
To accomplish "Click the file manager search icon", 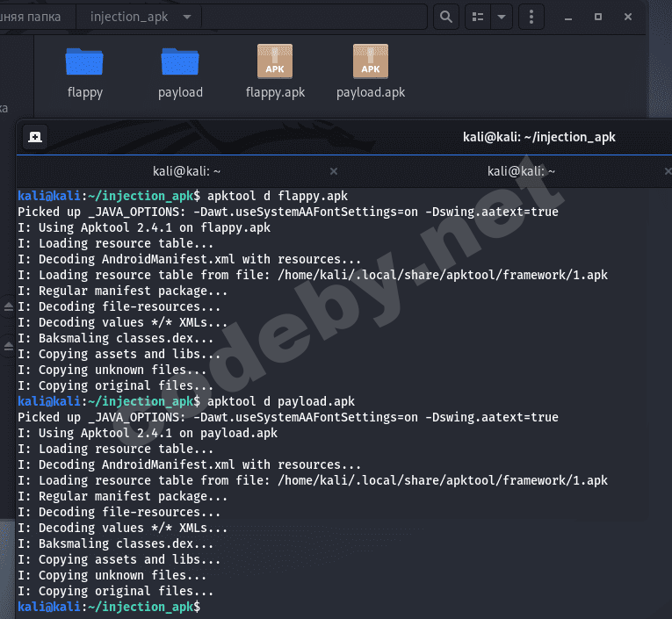I will pyautogui.click(x=445, y=17).
